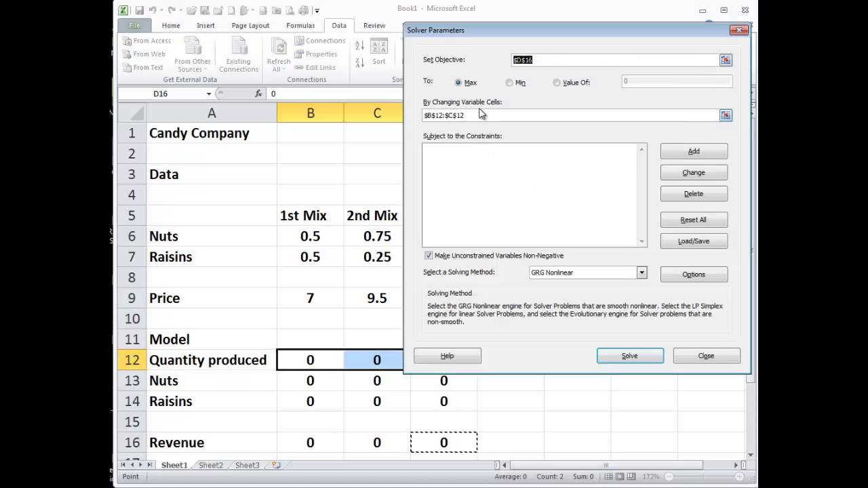Open the Undo history dropdown arrow
868x488 pixels.
click(161, 11)
